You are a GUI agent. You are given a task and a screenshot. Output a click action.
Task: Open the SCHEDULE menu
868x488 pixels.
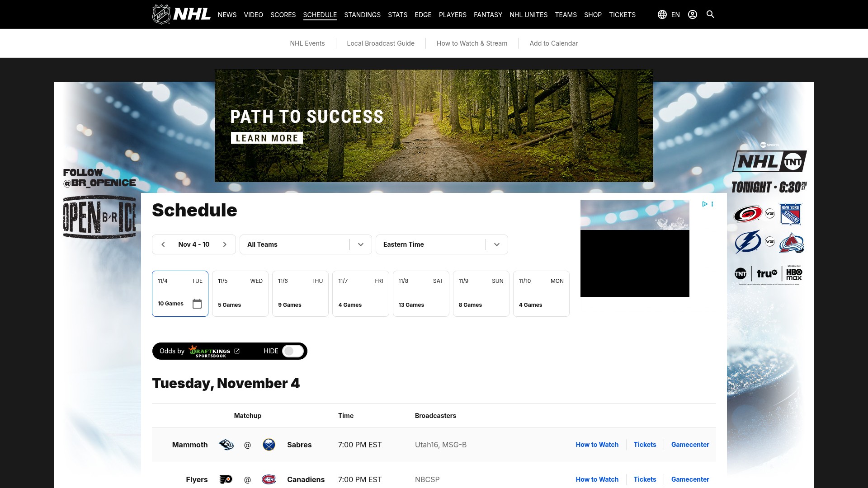320,15
